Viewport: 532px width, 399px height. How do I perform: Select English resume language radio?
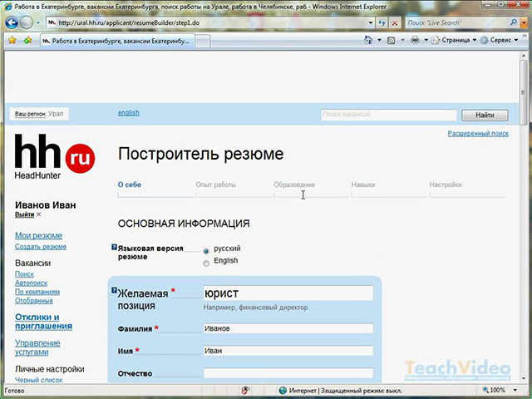point(206,264)
